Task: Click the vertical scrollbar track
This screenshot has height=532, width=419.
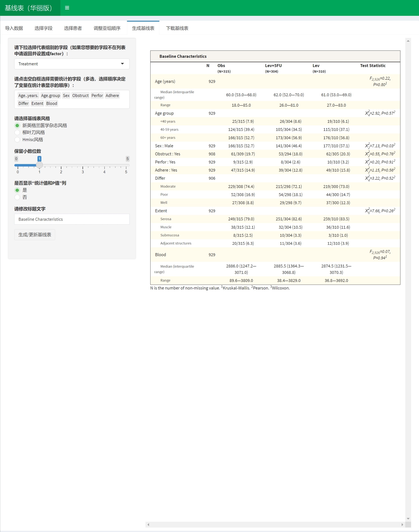Action: 408,280
